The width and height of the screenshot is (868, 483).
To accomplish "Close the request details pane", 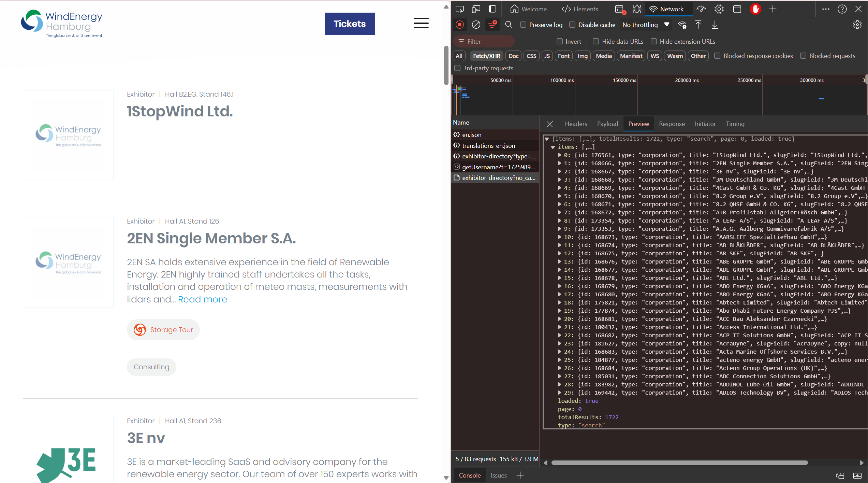I will click(550, 124).
